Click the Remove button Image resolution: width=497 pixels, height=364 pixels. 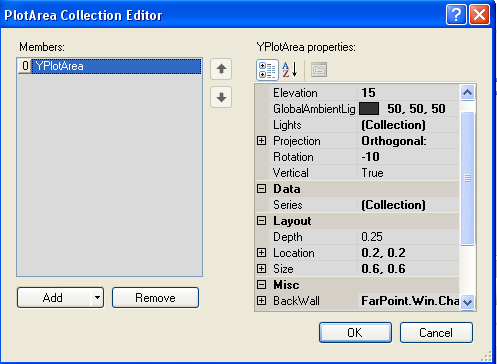point(155,297)
